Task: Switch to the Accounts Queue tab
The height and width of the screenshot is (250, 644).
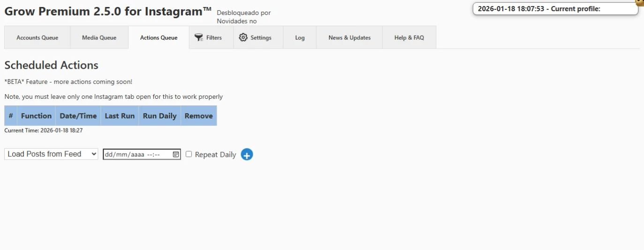Action: click(38, 37)
